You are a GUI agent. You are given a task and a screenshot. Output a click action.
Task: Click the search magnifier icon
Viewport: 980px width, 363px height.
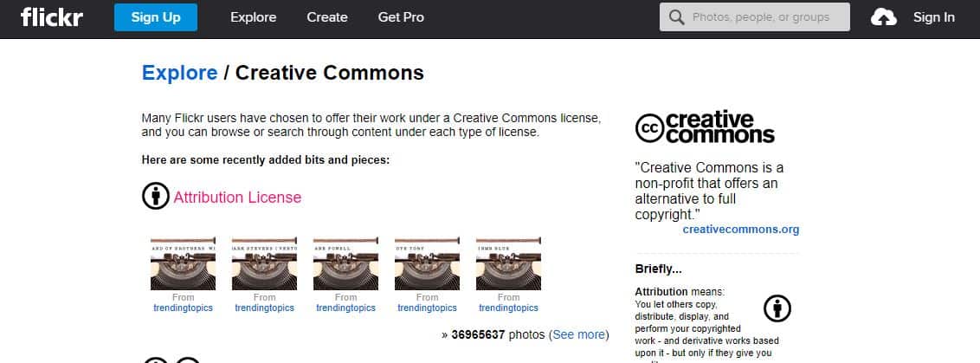tap(676, 17)
